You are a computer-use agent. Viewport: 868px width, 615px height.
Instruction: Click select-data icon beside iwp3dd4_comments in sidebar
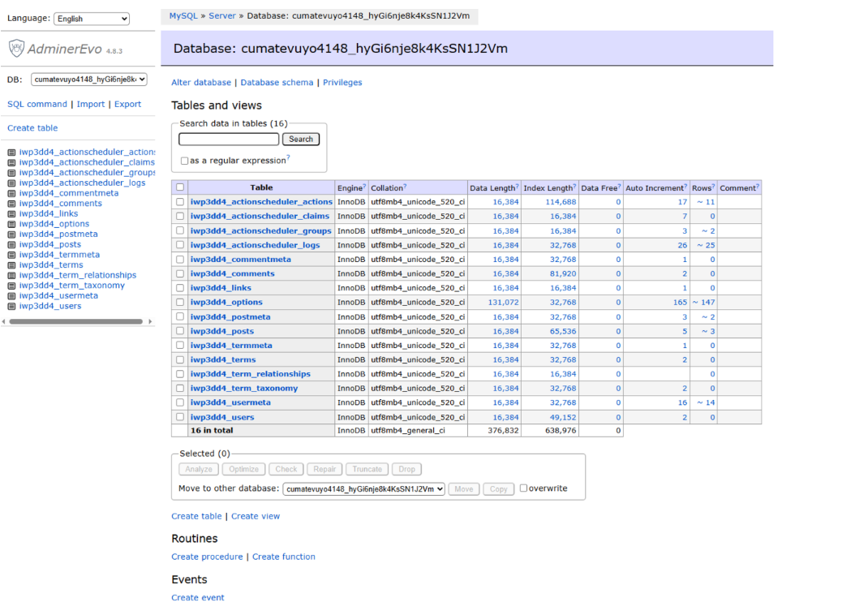pos(11,204)
